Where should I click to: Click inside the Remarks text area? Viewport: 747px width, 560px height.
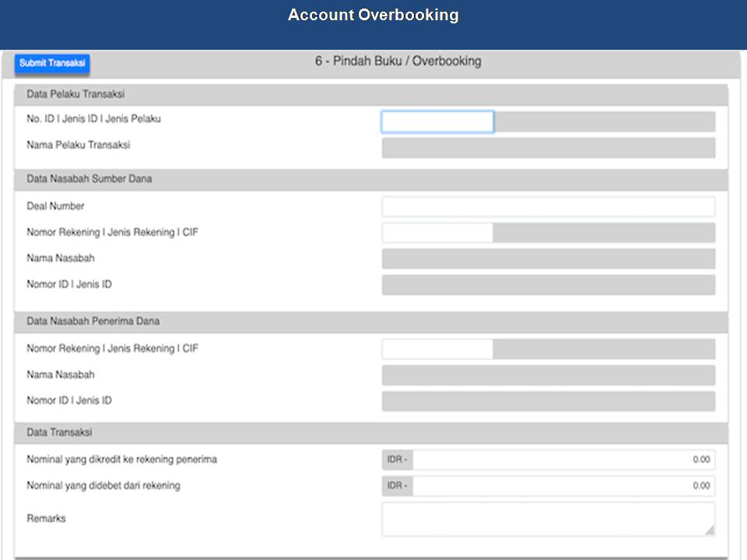click(548, 519)
